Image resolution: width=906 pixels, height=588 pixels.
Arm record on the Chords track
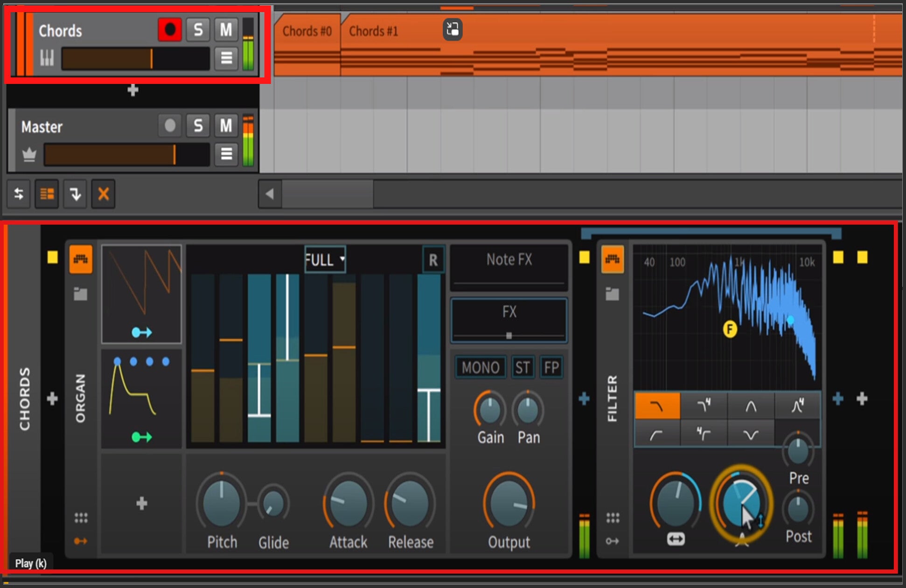[169, 30]
